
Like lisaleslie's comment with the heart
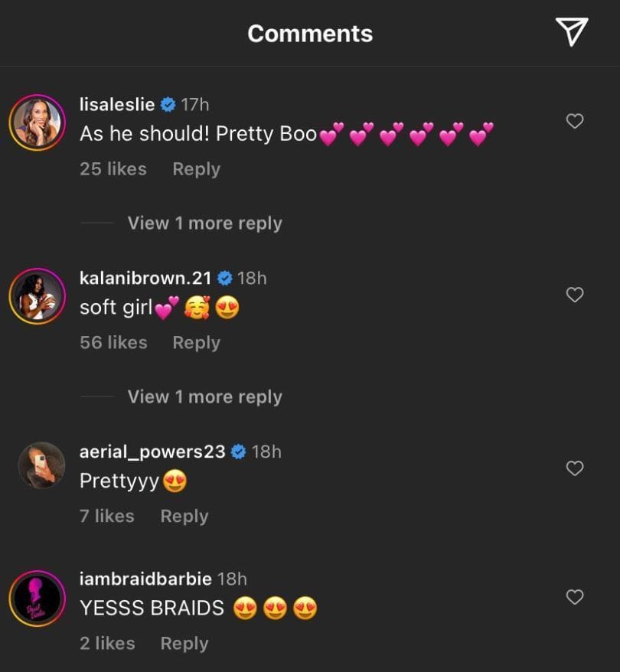click(574, 121)
